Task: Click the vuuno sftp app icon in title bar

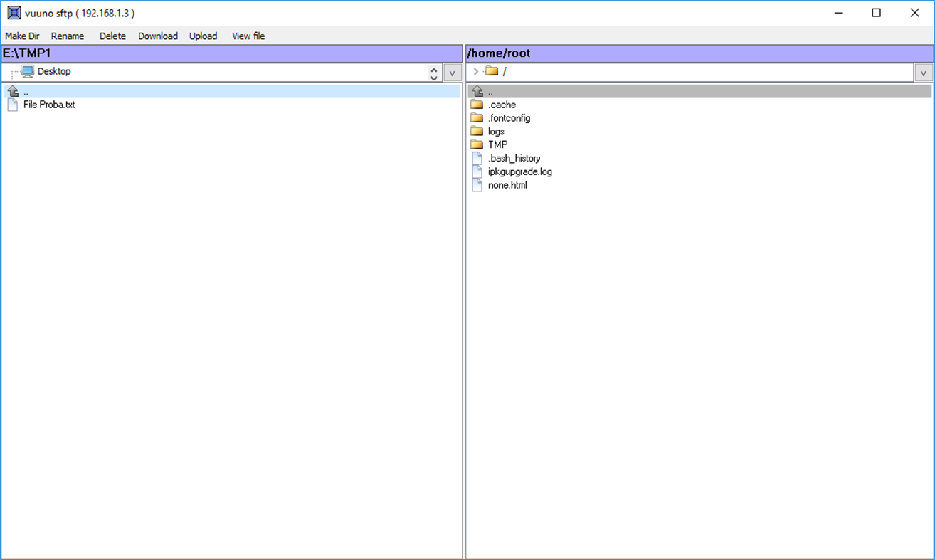Action: 14,13
